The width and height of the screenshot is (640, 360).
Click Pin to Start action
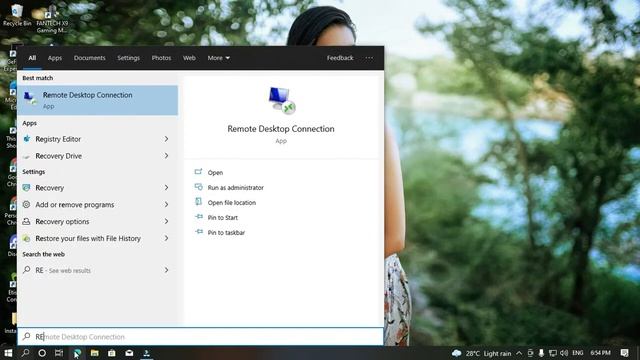tap(222, 218)
